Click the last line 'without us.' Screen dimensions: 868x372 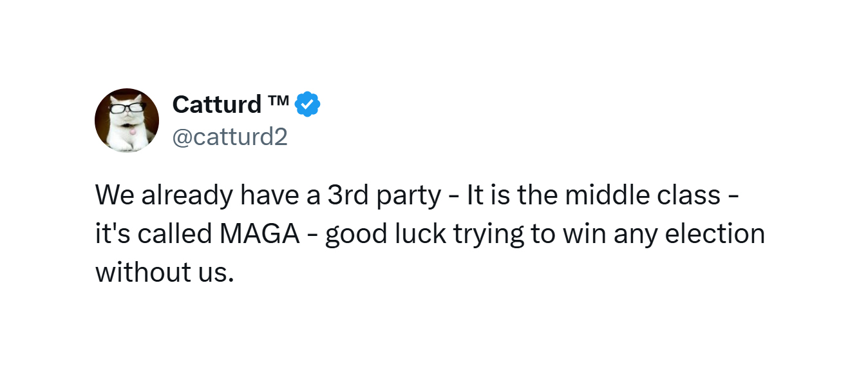(164, 272)
